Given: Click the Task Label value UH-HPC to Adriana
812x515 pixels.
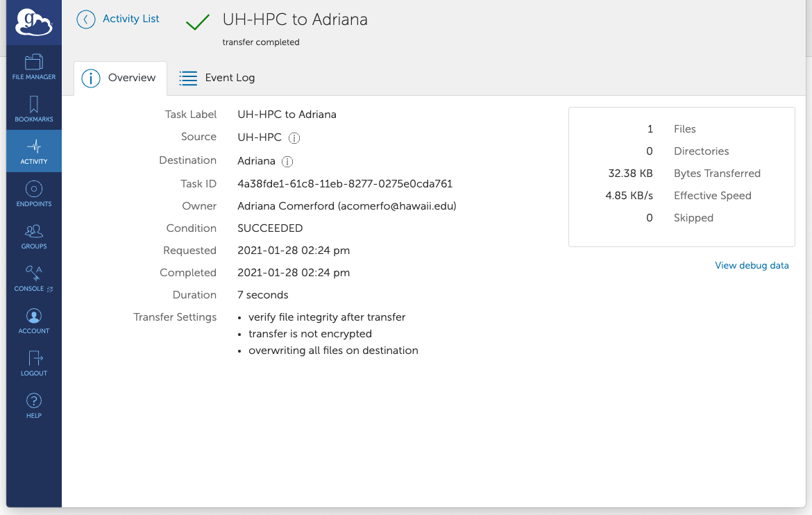Looking at the screenshot, I should click(287, 115).
